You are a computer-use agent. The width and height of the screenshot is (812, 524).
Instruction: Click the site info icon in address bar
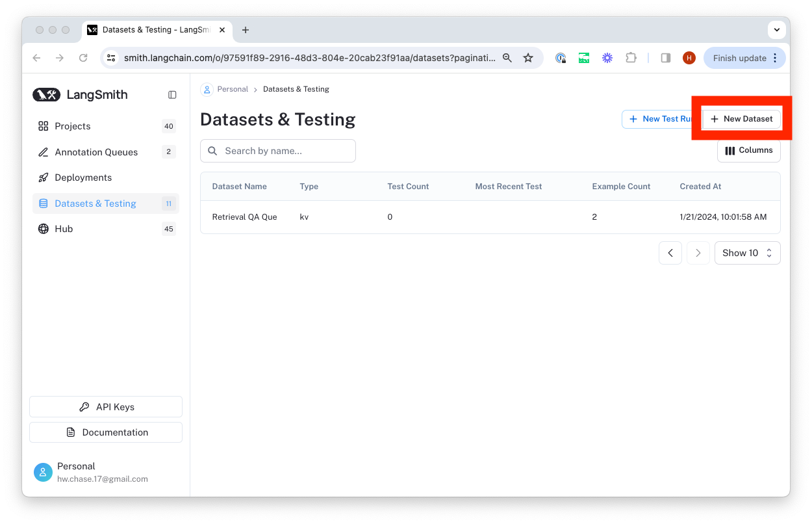click(x=111, y=58)
